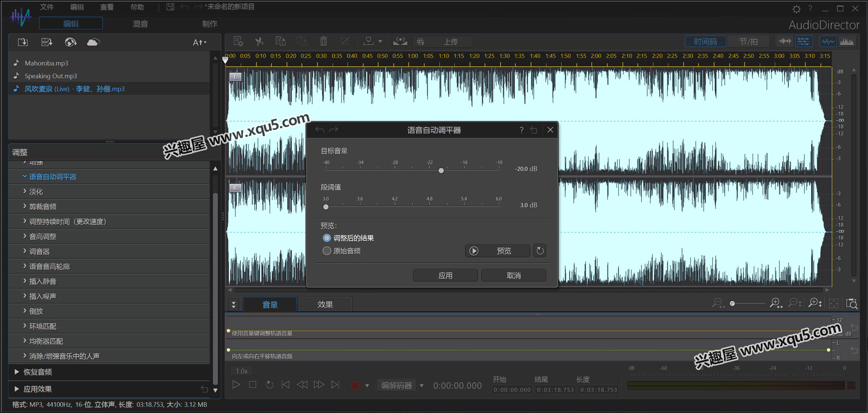Click the play button in transport
The height and width of the screenshot is (413, 868).
click(236, 385)
